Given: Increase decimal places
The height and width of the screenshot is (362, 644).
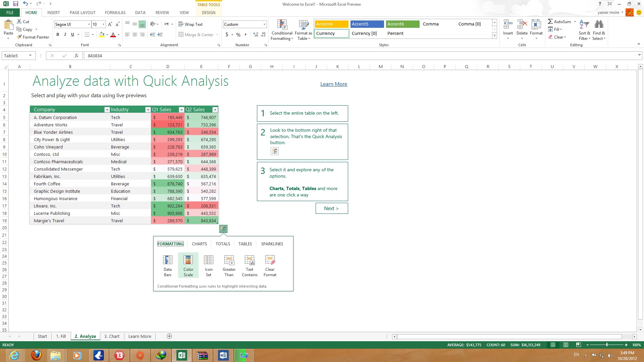Looking at the screenshot, I should [x=256, y=35].
